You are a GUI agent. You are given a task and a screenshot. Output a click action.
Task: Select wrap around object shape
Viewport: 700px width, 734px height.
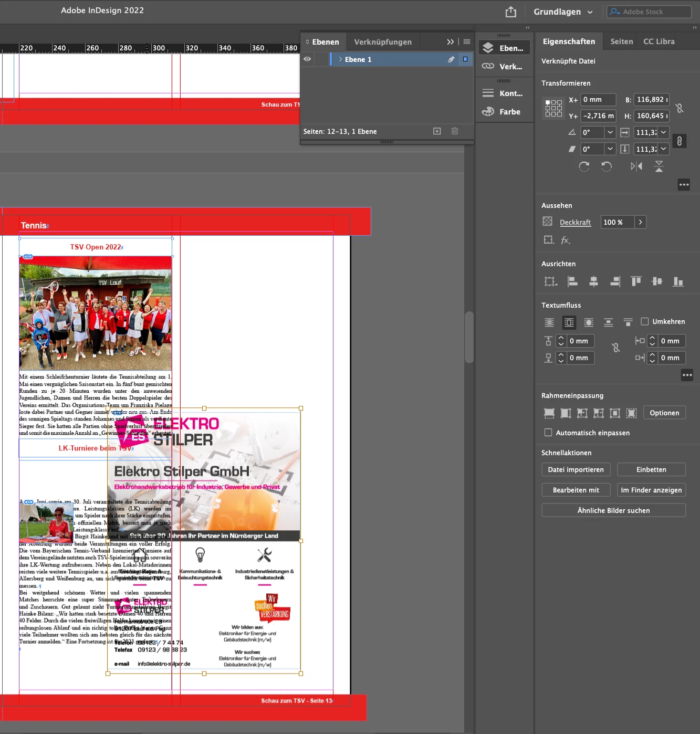[x=589, y=322]
